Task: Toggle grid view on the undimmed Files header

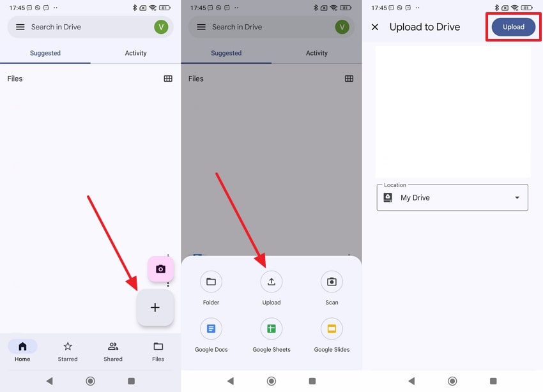Action: pos(168,79)
